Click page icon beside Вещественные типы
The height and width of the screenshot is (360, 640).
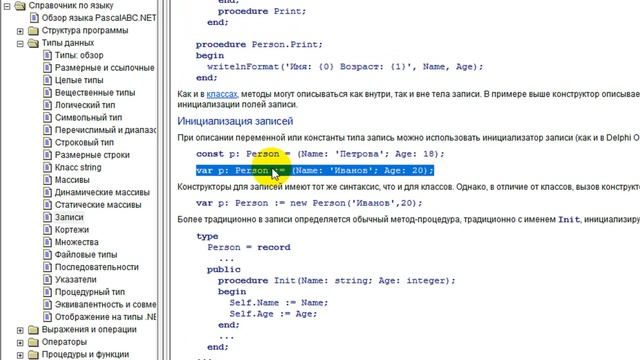point(48,93)
